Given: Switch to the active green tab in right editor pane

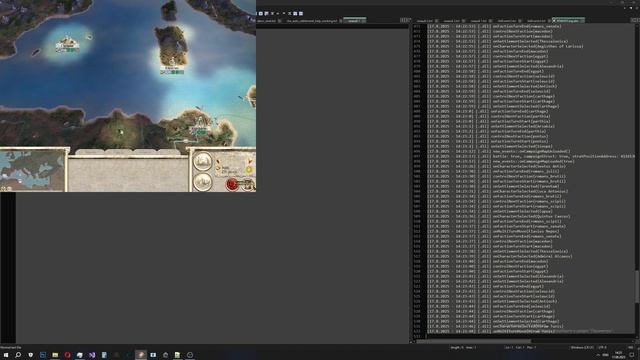Looking at the screenshot, I should pyautogui.click(x=568, y=20).
